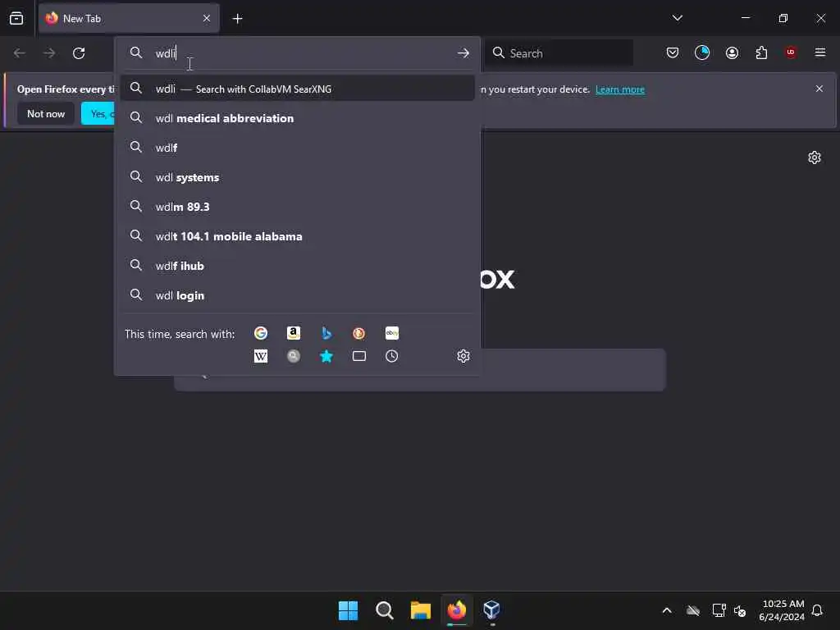Image resolution: width=840 pixels, height=630 pixels.
Task: Select the New Tab tab
Action: (x=129, y=18)
